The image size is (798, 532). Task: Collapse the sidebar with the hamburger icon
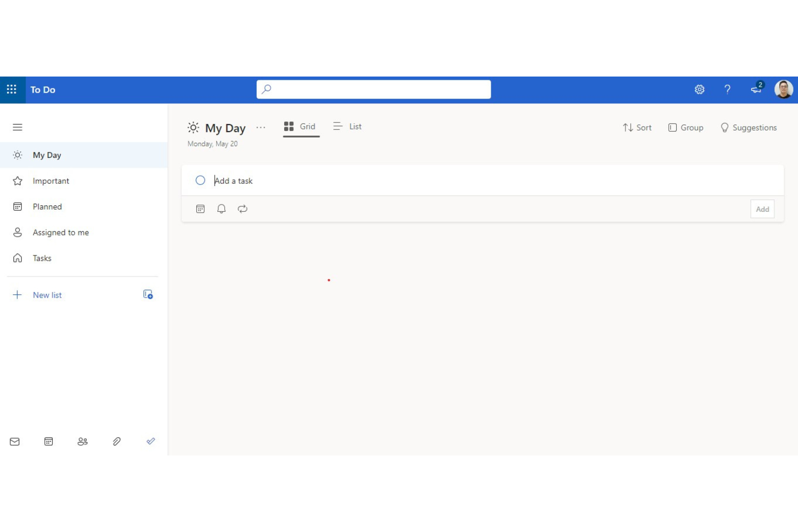coord(17,127)
